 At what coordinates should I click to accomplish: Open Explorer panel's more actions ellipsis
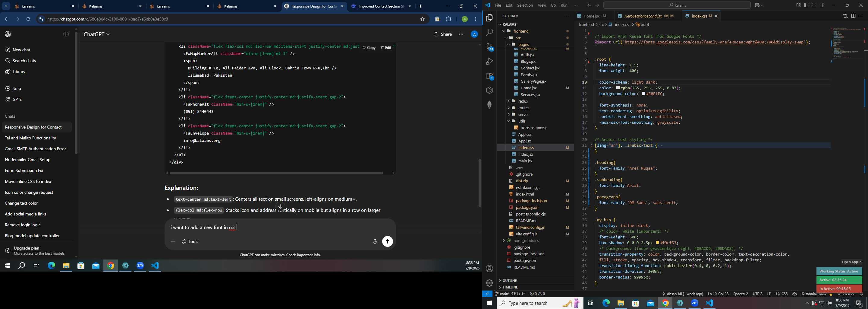coord(567,16)
